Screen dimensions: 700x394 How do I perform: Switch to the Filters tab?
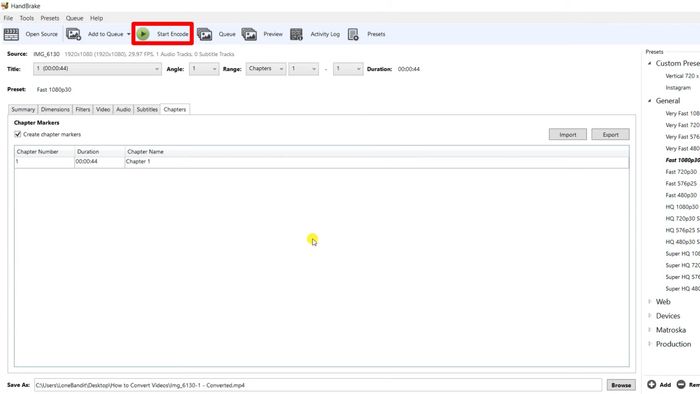83,109
